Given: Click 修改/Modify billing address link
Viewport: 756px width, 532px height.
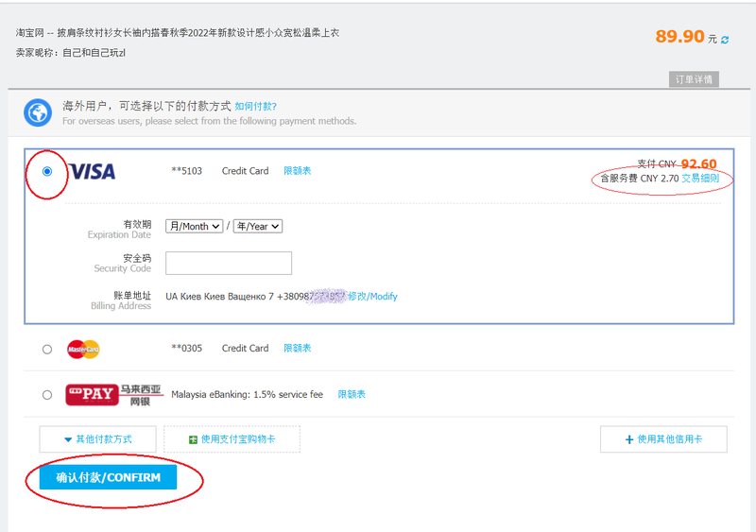Looking at the screenshot, I should (x=372, y=297).
